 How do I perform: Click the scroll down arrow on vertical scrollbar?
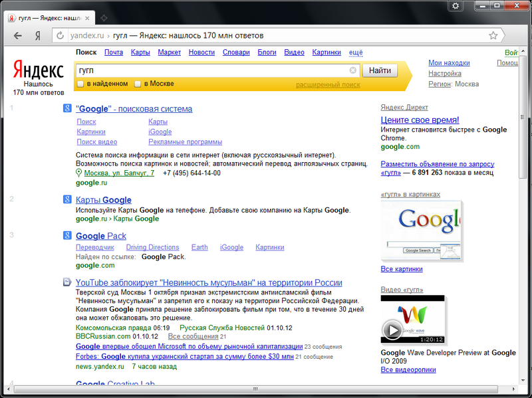pos(522,380)
